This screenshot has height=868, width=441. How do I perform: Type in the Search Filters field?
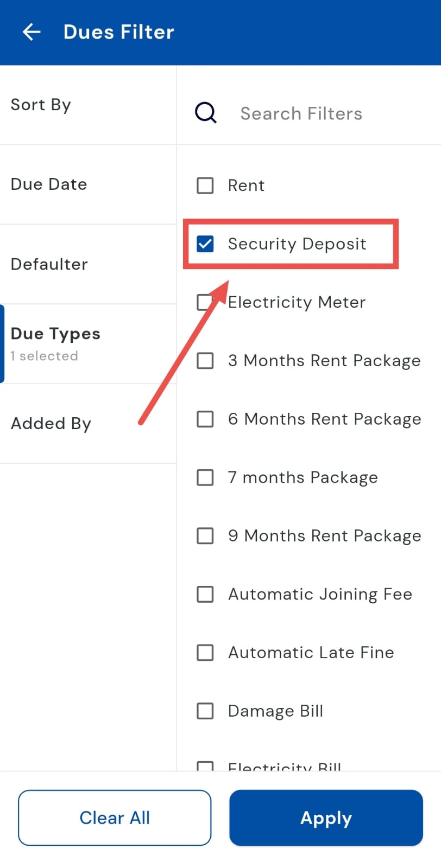(326, 113)
